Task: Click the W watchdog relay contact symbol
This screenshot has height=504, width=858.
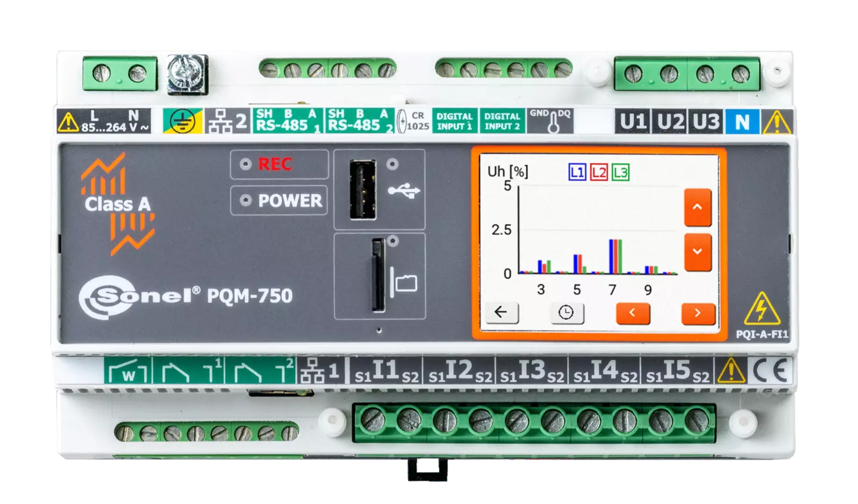Action: coord(128,371)
